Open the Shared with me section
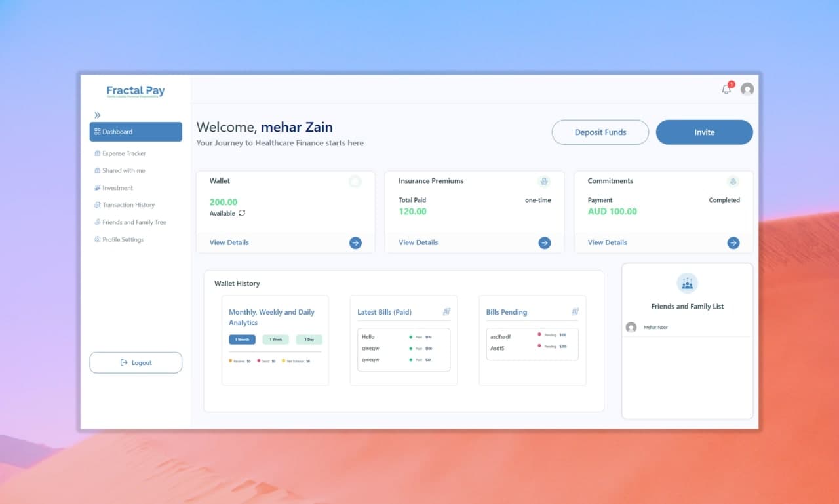This screenshot has height=504, width=839. [x=96, y=170]
